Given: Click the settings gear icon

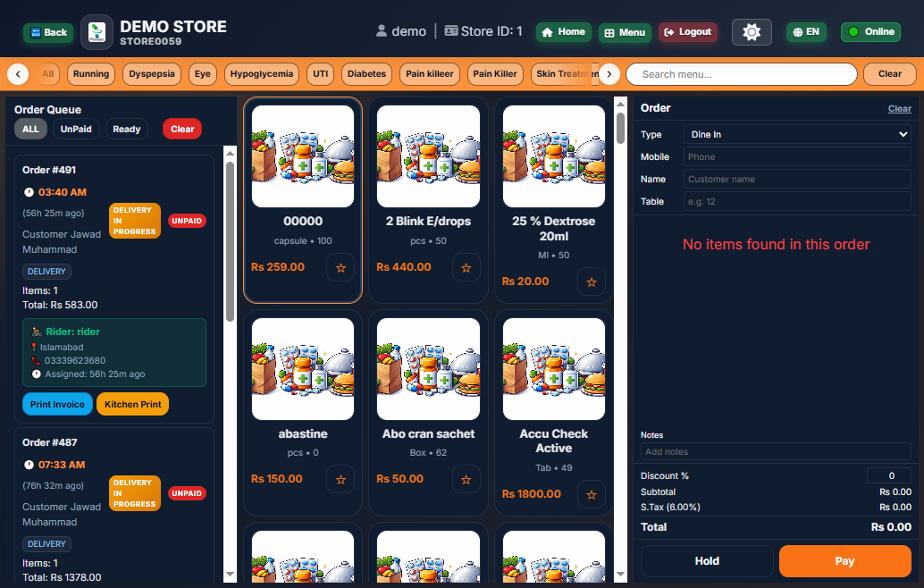Looking at the screenshot, I should click(x=752, y=32).
